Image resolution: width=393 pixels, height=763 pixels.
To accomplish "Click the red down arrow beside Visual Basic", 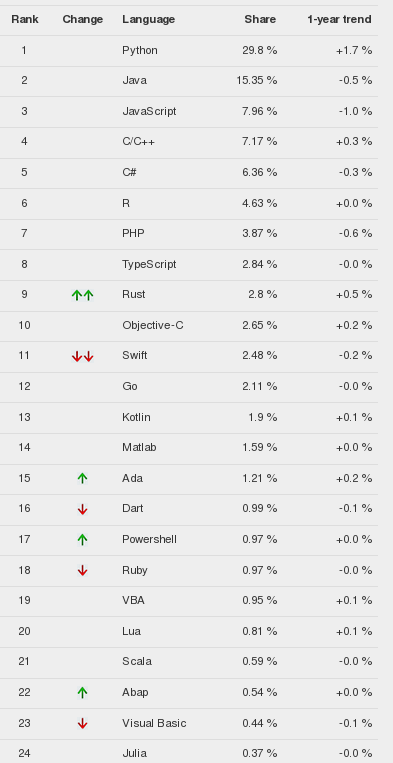I will click(x=82, y=724).
